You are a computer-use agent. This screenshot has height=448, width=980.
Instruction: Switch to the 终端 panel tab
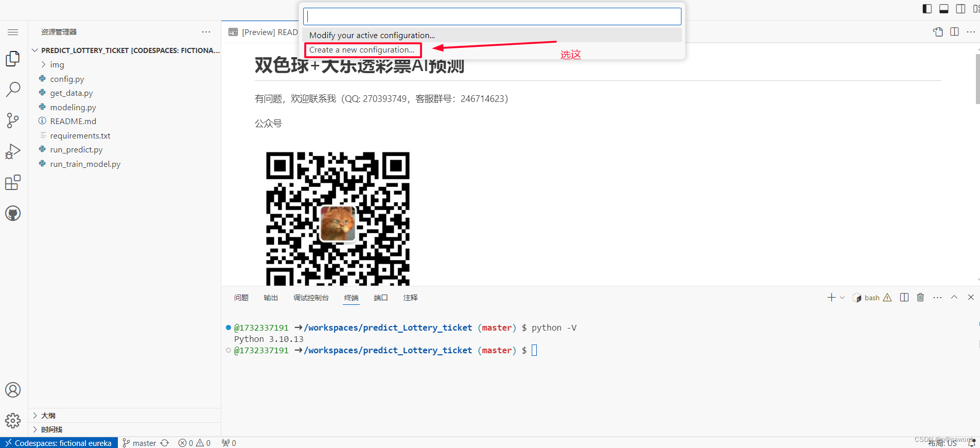point(352,298)
